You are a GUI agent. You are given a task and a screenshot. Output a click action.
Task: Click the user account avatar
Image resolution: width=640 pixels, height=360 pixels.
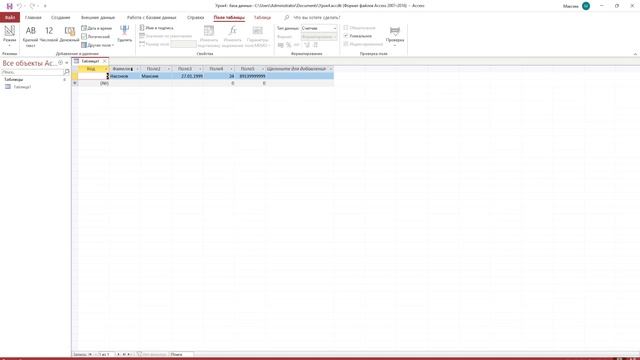pos(586,6)
